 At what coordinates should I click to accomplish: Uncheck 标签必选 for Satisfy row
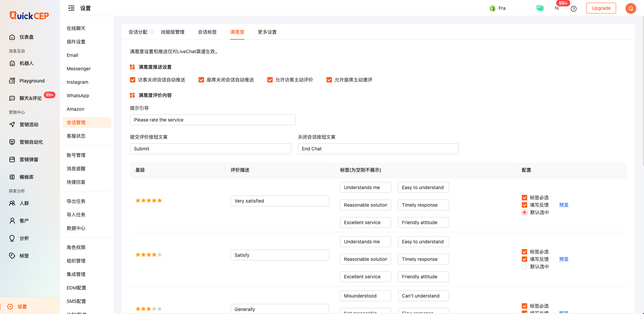(524, 252)
